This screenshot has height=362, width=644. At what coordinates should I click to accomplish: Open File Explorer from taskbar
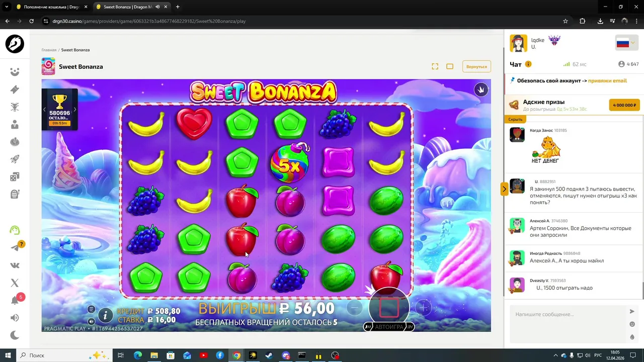point(154,355)
